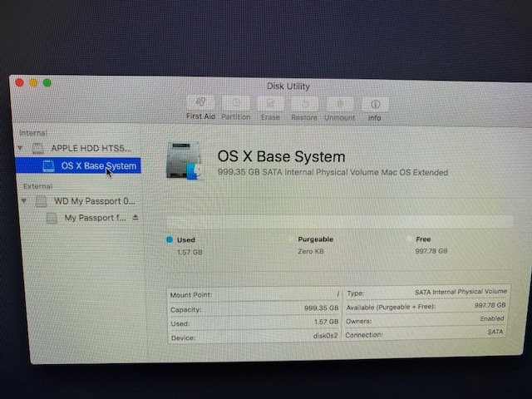Zoom the Disk Utility window
This screenshot has width=532, height=399.
point(47,82)
